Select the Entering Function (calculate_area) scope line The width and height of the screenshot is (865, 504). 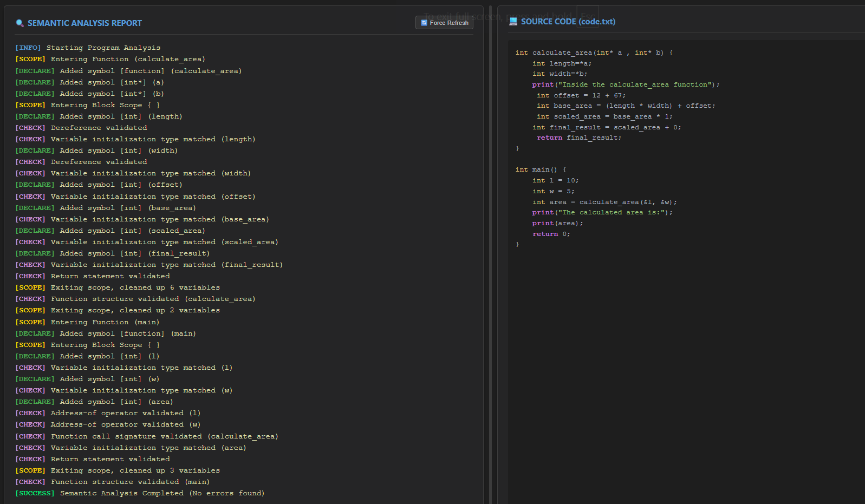pyautogui.click(x=110, y=59)
